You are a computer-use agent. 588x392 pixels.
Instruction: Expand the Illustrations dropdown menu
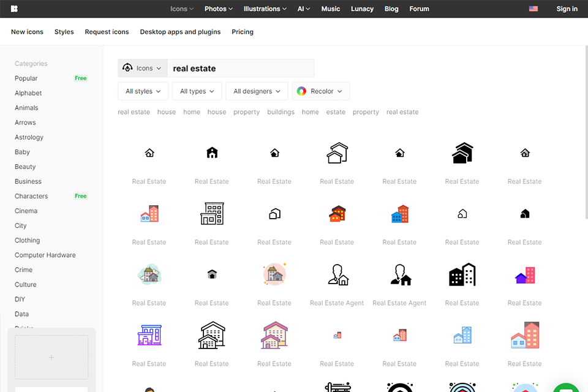(265, 9)
